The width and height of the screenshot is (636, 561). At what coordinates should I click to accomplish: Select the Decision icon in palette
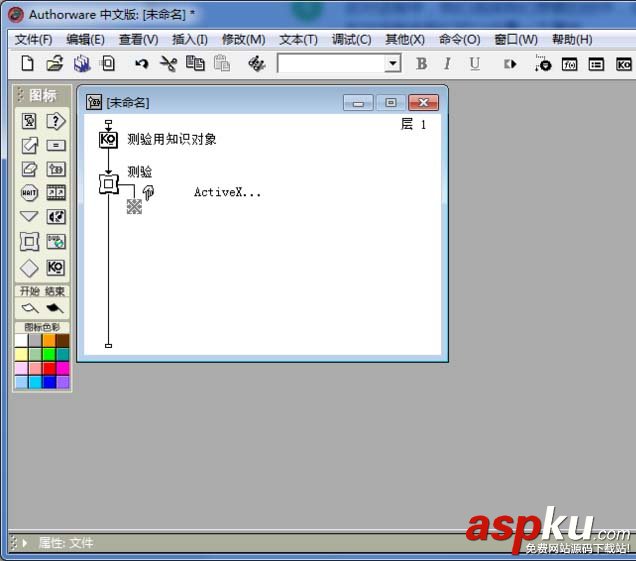tap(56, 121)
